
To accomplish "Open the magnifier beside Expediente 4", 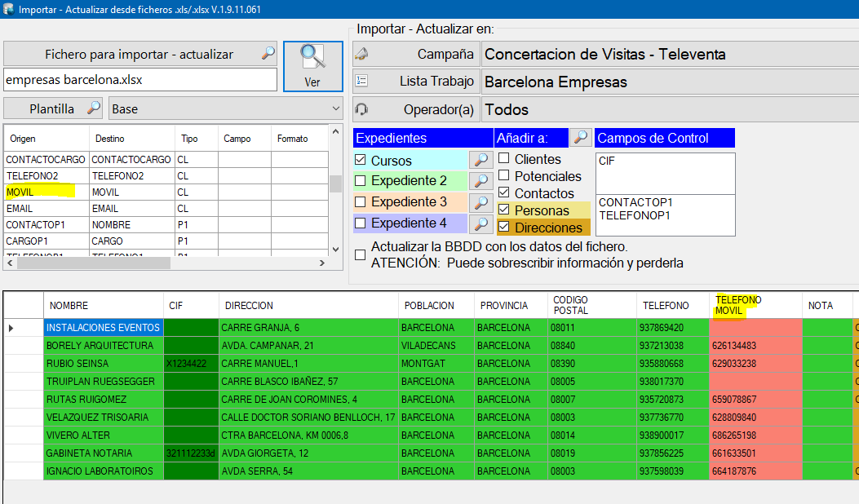I will 480,223.
